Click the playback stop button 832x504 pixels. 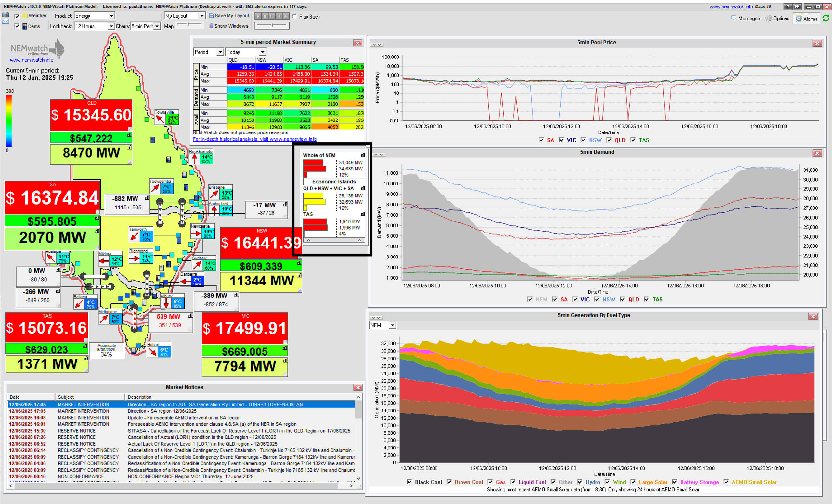pyautogui.click(x=265, y=16)
